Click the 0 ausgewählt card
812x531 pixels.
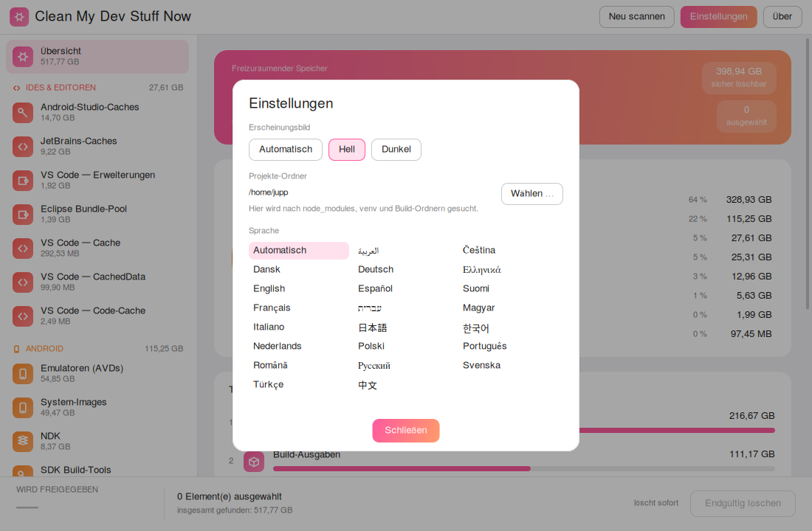point(746,116)
